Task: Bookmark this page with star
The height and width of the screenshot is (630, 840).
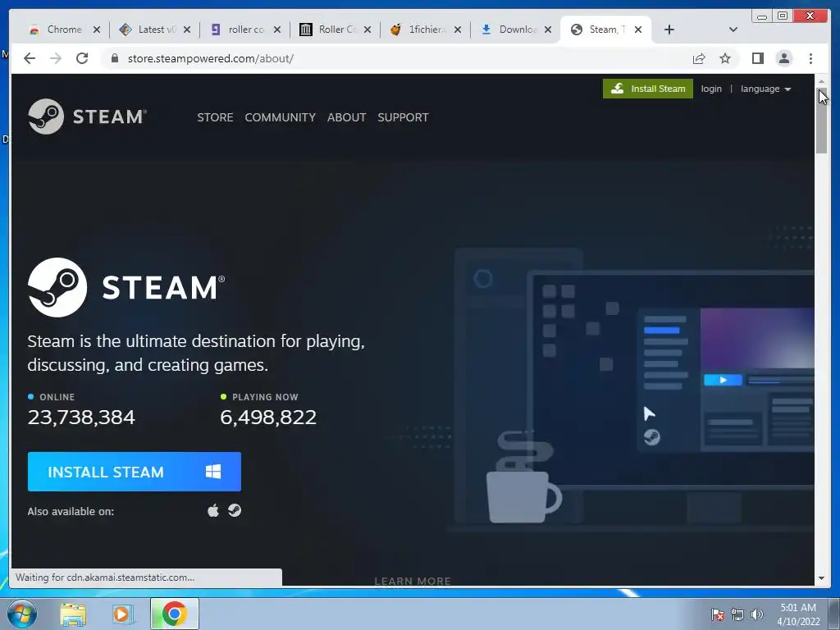Action: (725, 58)
